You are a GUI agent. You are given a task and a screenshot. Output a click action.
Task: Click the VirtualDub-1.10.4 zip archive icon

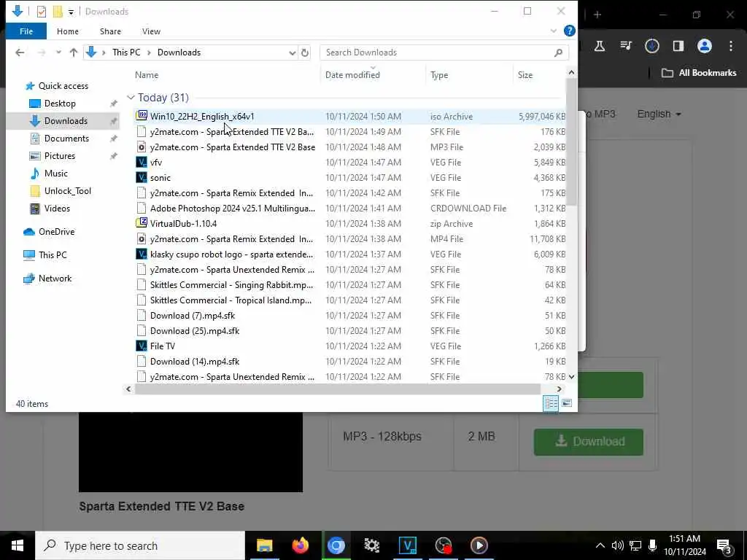142,223
